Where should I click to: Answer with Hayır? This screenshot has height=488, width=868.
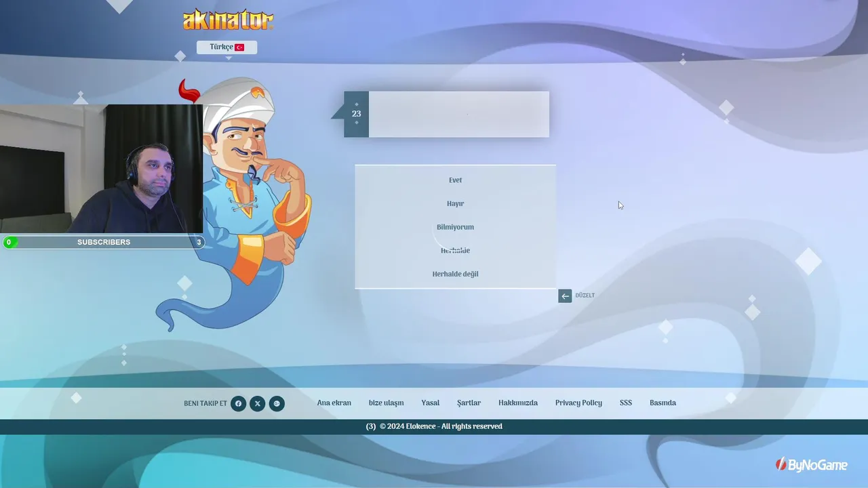[455, 203]
